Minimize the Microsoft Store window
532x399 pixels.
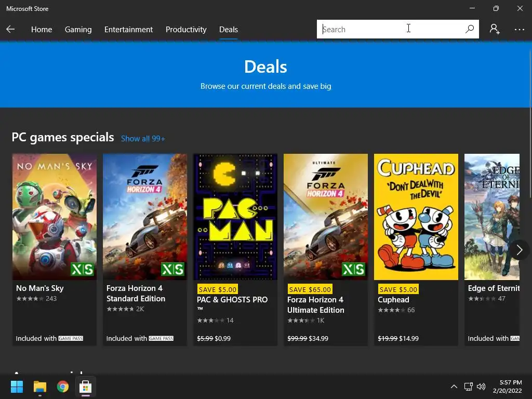472,8
